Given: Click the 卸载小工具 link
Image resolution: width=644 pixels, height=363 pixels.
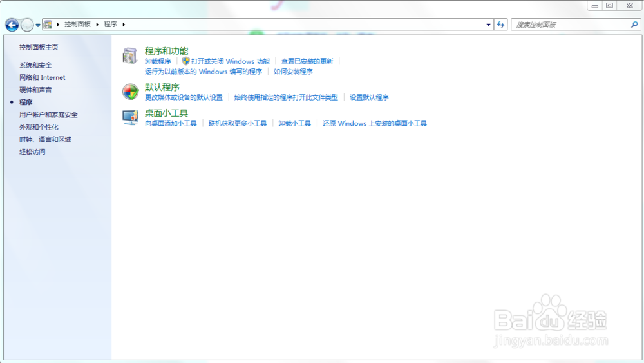Looking at the screenshot, I should click(x=294, y=123).
